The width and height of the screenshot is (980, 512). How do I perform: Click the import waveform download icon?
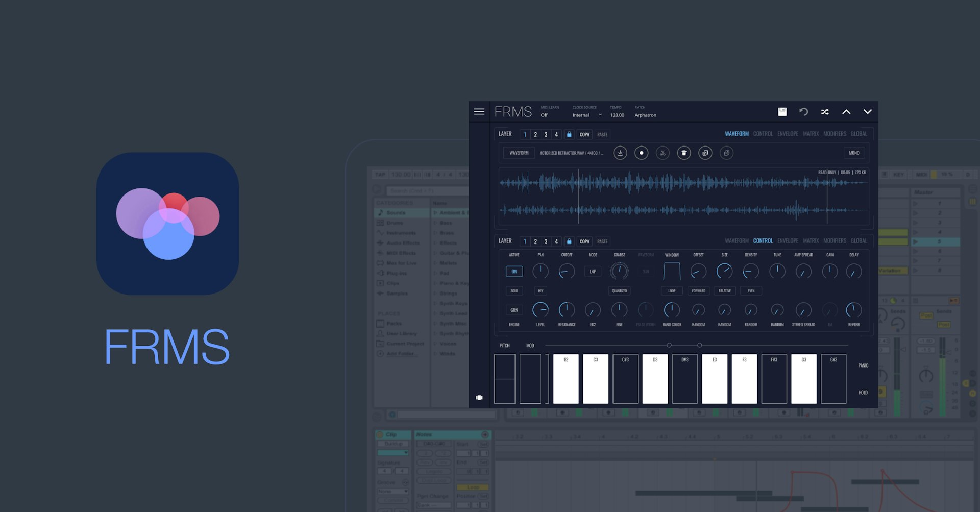click(620, 153)
